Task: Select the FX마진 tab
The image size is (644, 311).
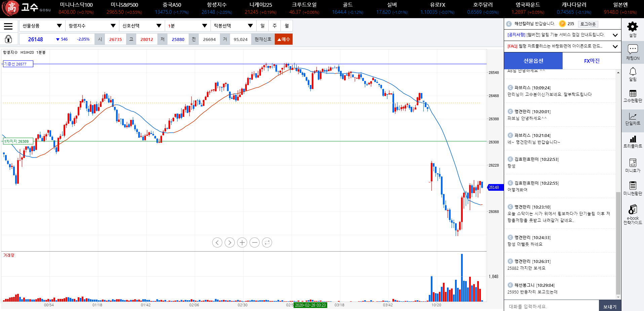Action: (x=592, y=61)
